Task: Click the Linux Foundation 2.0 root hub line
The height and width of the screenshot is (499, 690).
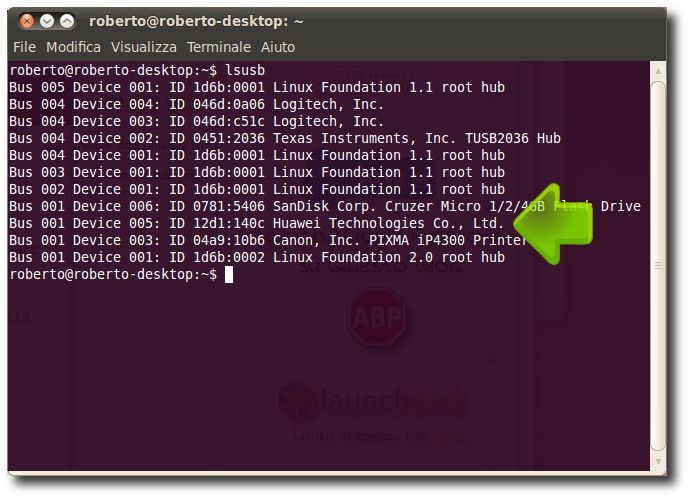Action: click(257, 257)
